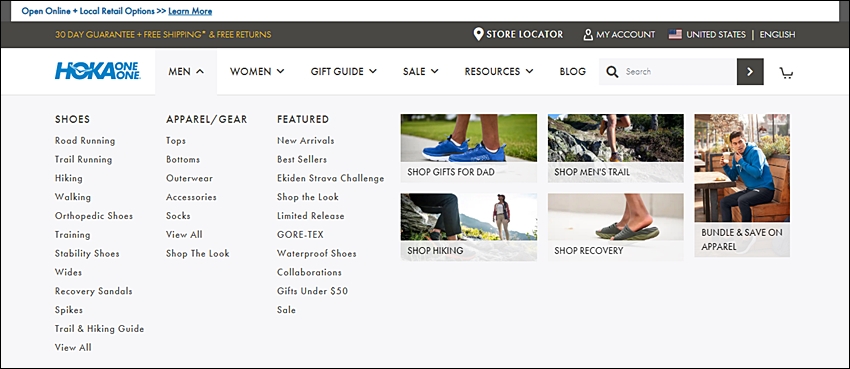The image size is (850, 369).
Task: Open the shopping cart icon
Action: 786,72
